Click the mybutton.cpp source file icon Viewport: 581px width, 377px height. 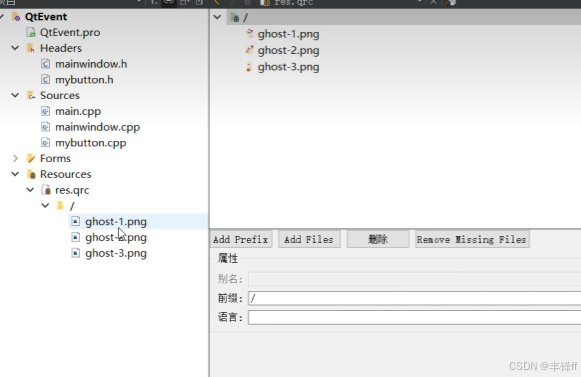point(46,143)
